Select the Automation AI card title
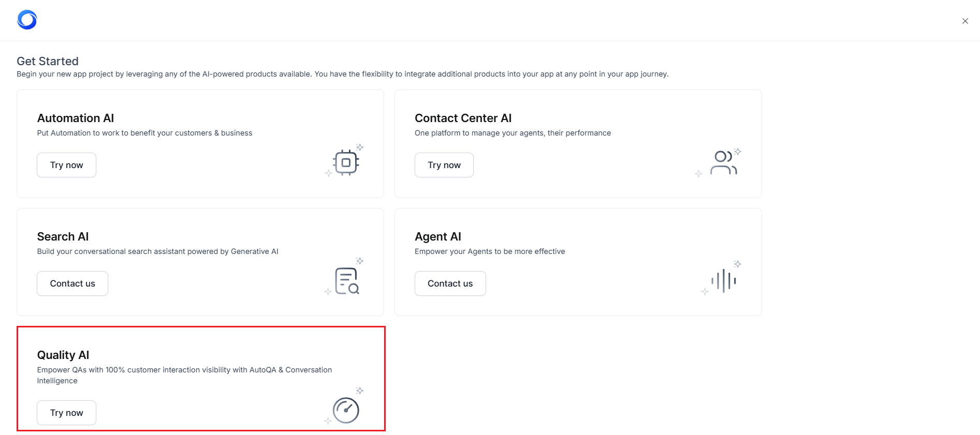Screen dimensions: 980x435 coord(76,118)
